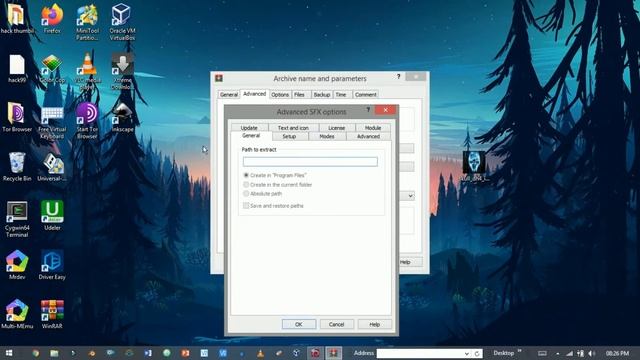This screenshot has width=640, height=360.
Task: Open the Firefox desktop shortcut
Action: tap(52, 18)
